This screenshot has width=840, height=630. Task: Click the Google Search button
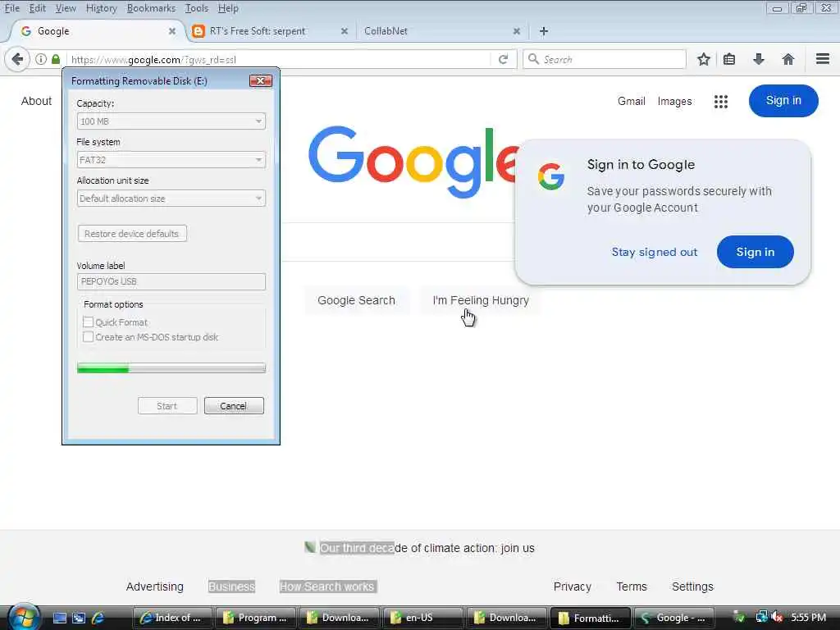(x=356, y=300)
